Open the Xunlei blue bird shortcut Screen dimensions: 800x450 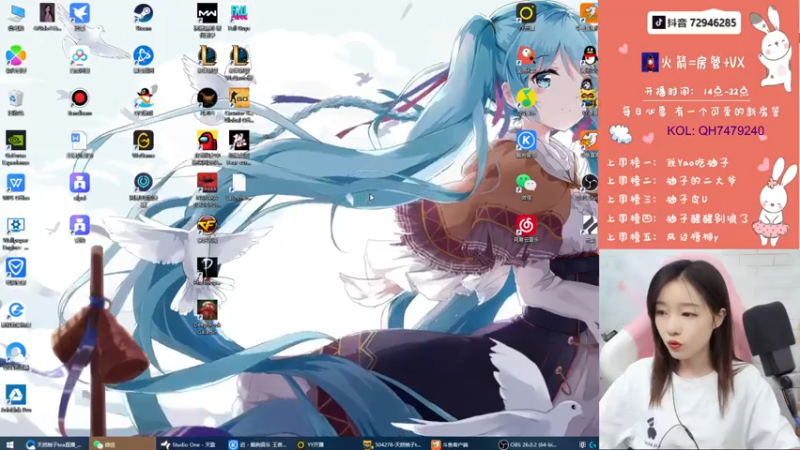80,14
